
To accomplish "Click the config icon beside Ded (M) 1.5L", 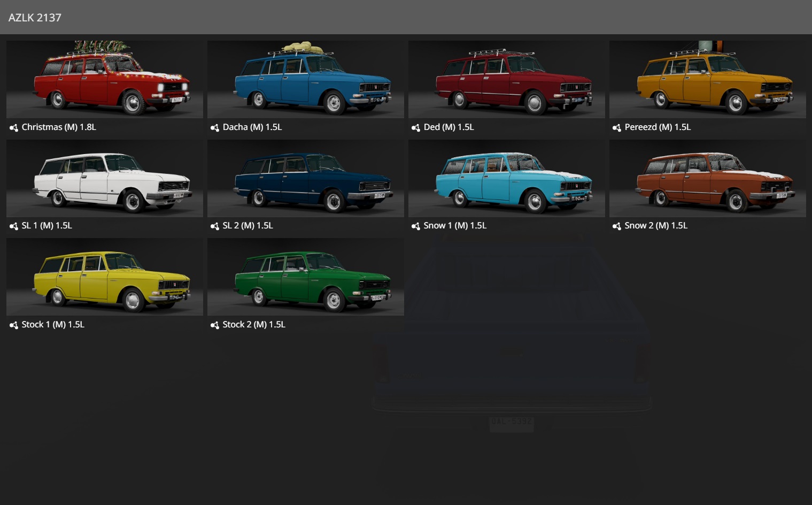I will [416, 128].
